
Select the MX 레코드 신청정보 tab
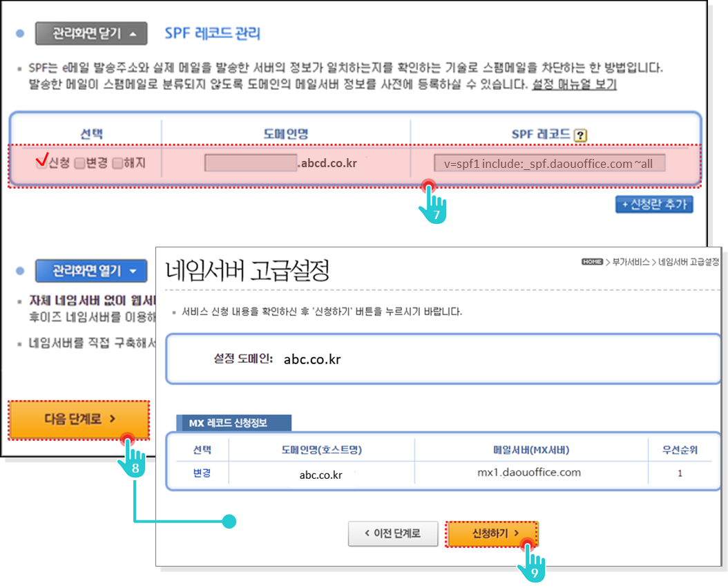(234, 423)
